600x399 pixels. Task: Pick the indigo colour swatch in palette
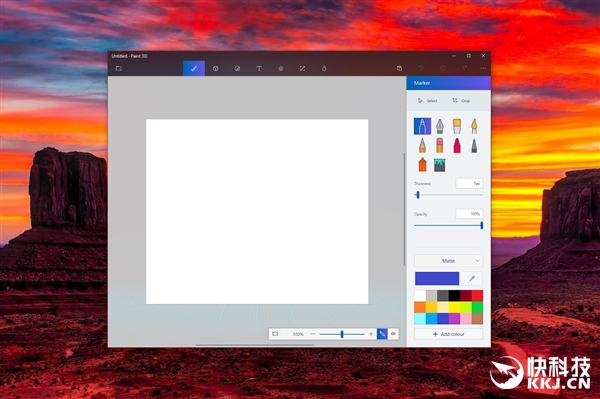[x=443, y=319]
